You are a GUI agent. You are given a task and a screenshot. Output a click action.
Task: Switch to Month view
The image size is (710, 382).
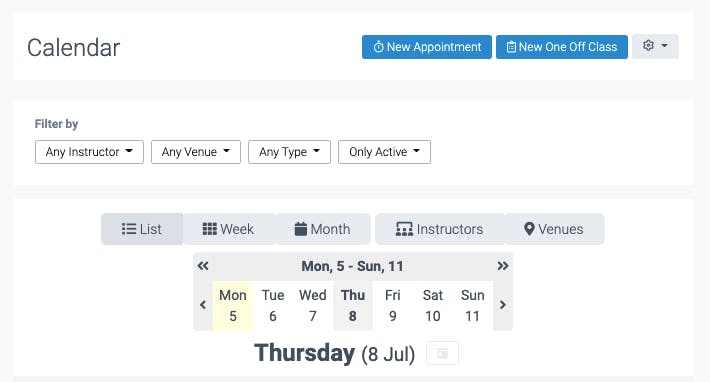coord(322,229)
